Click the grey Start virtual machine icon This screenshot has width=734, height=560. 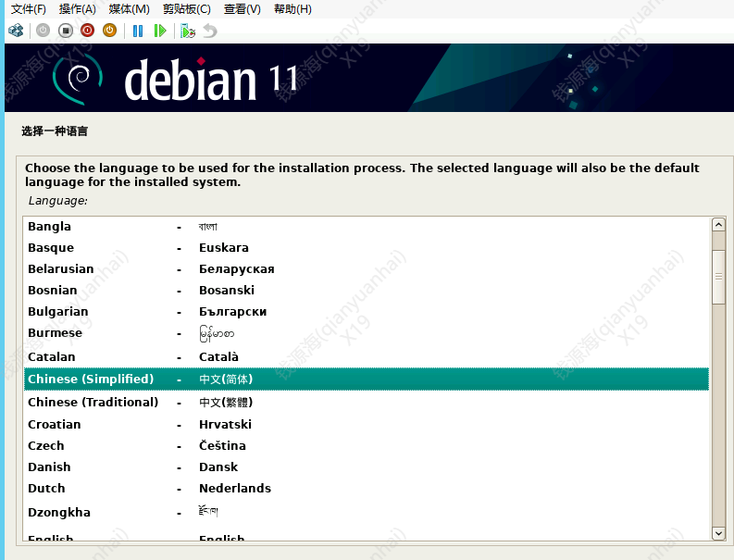point(43,31)
